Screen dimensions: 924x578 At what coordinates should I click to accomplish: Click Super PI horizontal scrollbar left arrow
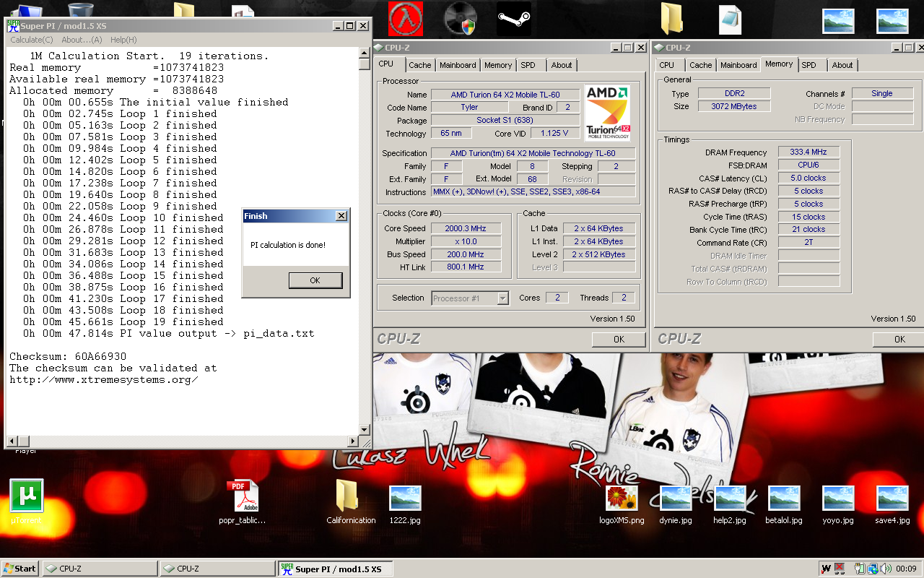[x=13, y=441]
